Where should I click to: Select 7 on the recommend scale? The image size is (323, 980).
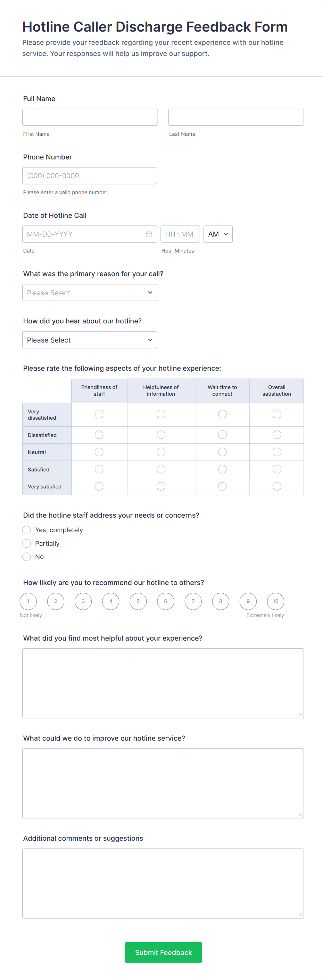click(x=193, y=601)
